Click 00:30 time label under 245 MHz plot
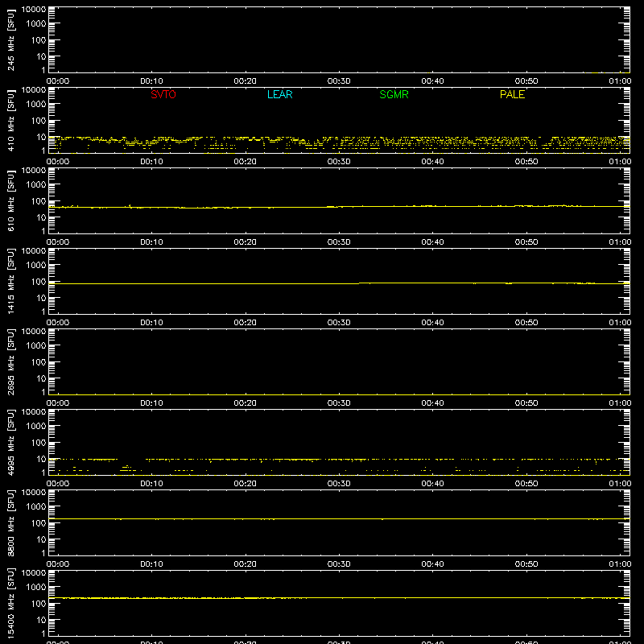The height and width of the screenshot is (644, 644). click(339, 81)
